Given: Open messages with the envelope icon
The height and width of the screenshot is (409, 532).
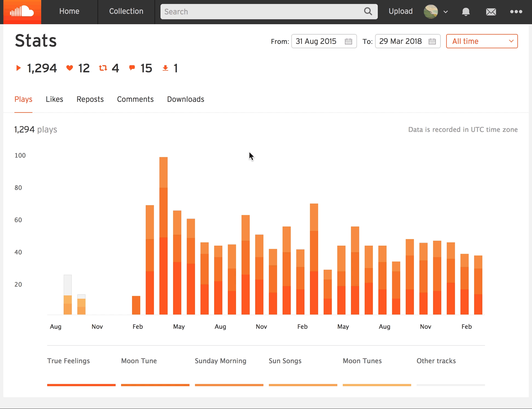Looking at the screenshot, I should 491,12.
